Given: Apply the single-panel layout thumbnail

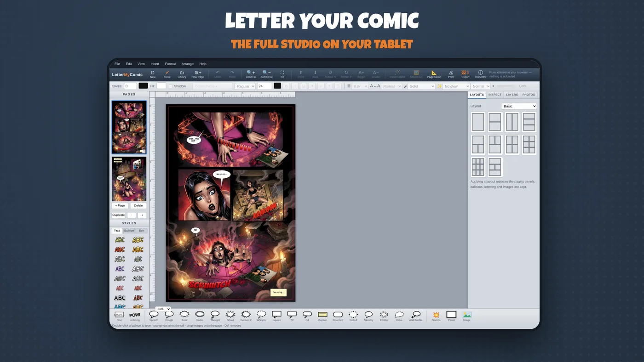Looking at the screenshot, I should [x=478, y=122].
